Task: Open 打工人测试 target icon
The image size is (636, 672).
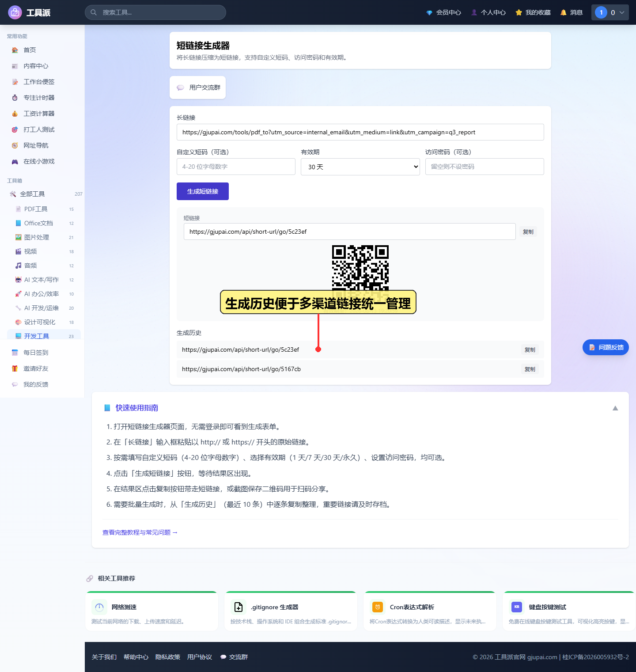Action: tap(15, 129)
